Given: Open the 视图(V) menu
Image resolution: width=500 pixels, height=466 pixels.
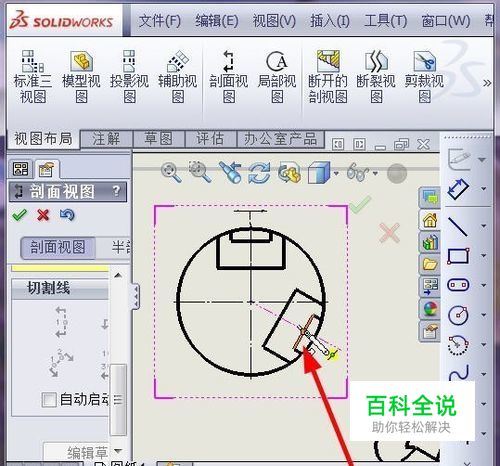Looking at the screenshot, I should [x=274, y=21].
